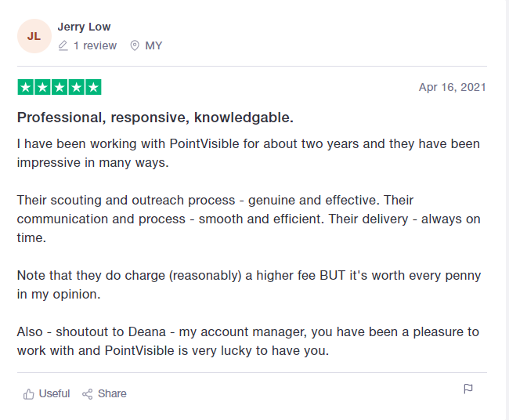Click the '1 review' count text
This screenshot has width=509, height=420.
(x=95, y=45)
